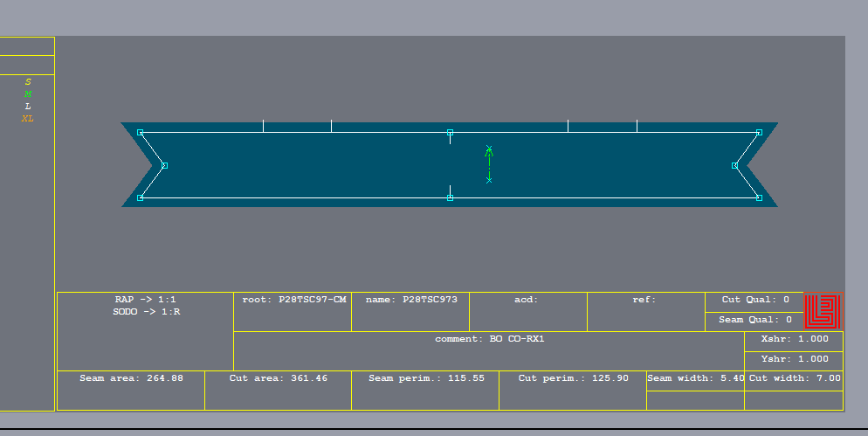Image resolution: width=868 pixels, height=436 pixels.
Task: Select size XL in the size list
Action: point(28,119)
